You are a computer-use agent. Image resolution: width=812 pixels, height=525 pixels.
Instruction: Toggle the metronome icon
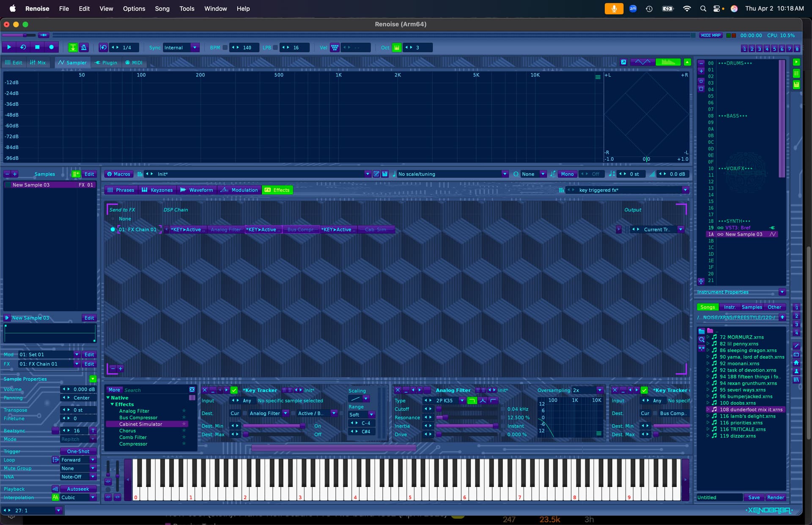(x=84, y=47)
